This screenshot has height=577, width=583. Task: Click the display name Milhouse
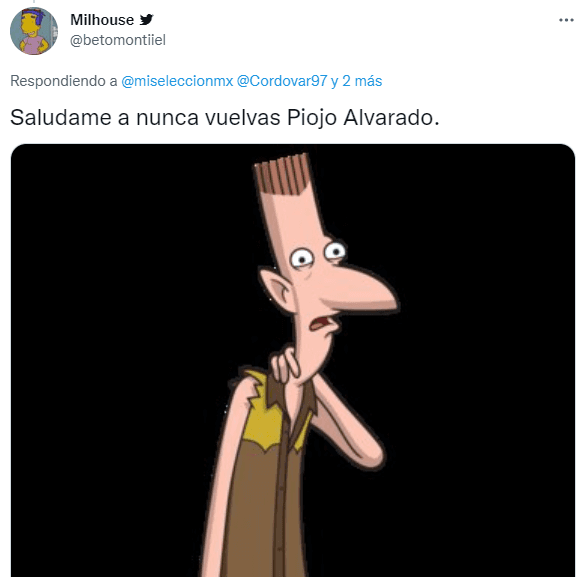(x=102, y=20)
